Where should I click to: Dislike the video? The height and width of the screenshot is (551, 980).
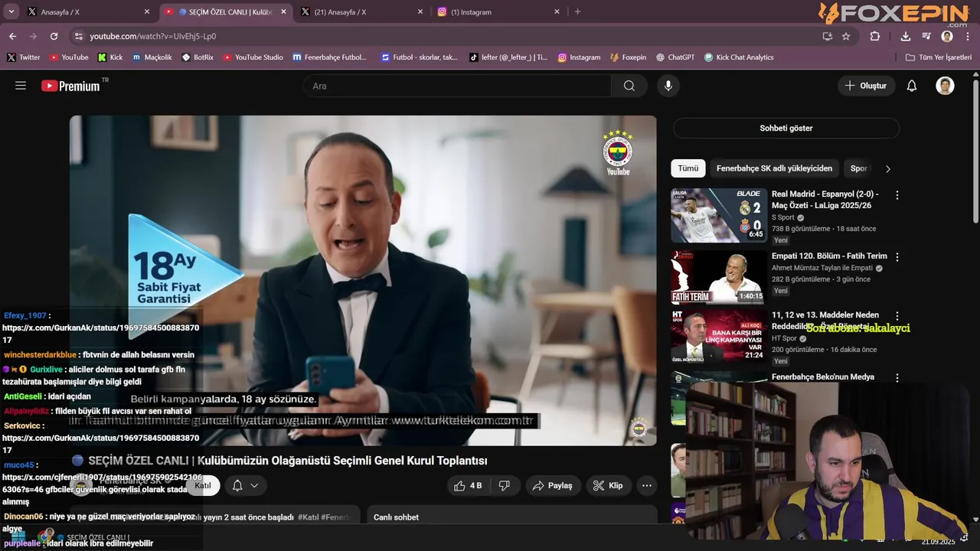(505, 485)
